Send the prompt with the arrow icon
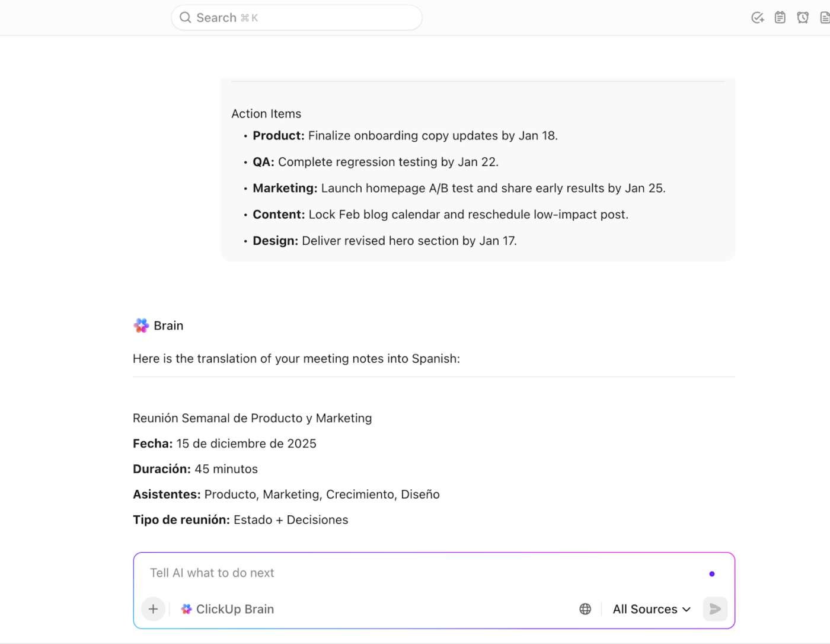 tap(714, 609)
